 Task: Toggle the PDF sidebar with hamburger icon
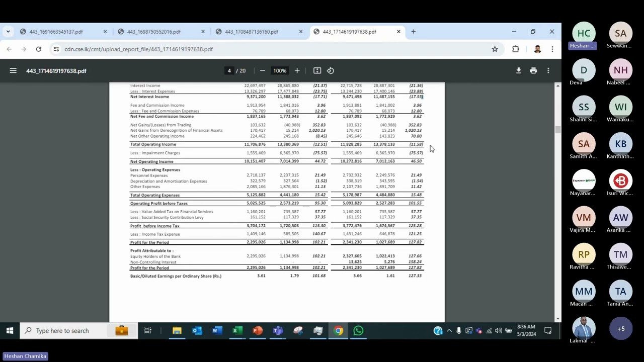tap(13, 70)
